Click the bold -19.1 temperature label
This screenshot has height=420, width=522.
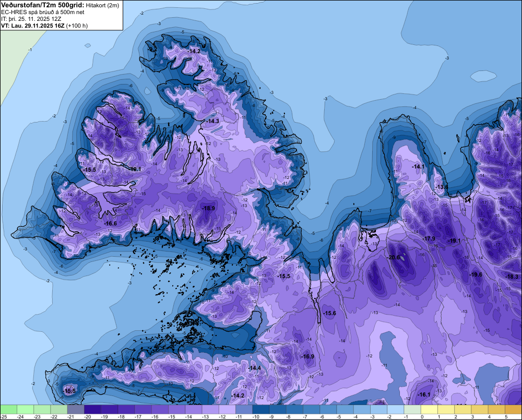click(454, 241)
